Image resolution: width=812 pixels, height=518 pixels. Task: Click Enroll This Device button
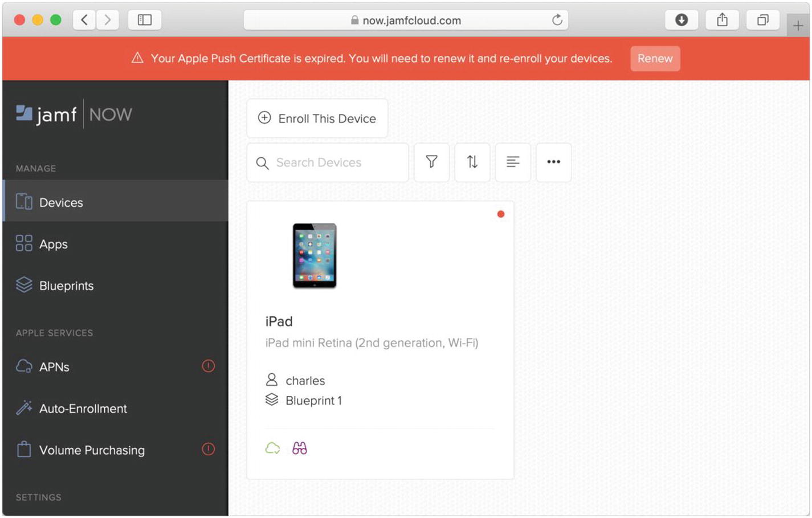pos(317,119)
